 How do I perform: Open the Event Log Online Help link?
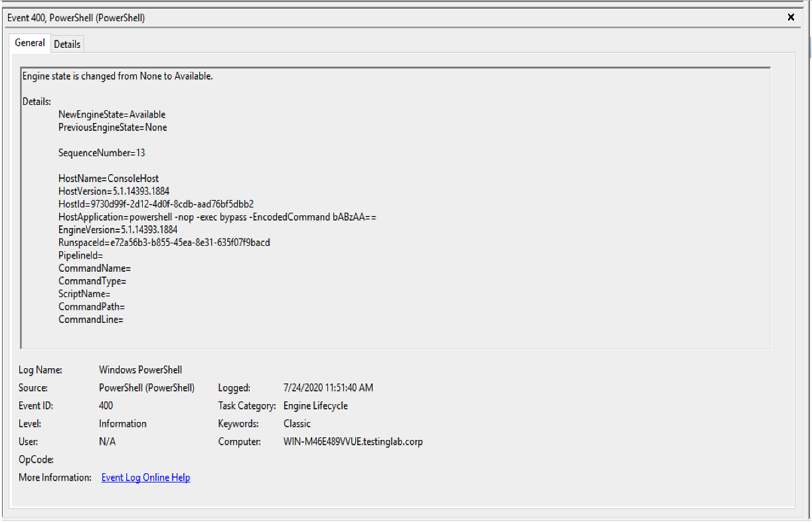point(146,477)
